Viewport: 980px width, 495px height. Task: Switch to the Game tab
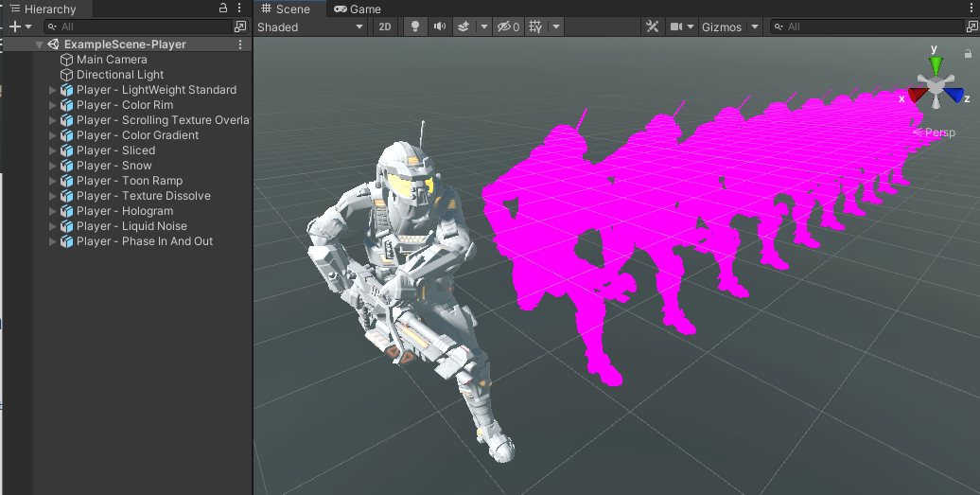[358, 9]
